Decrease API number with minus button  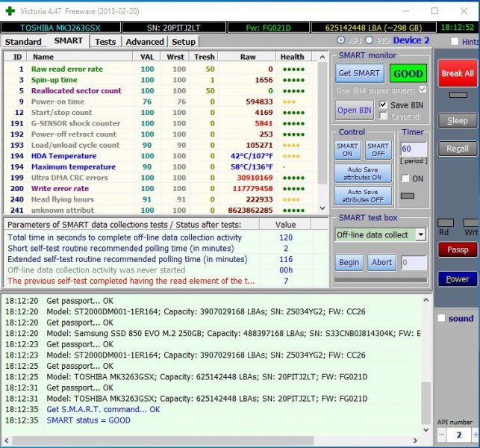tap(441, 435)
